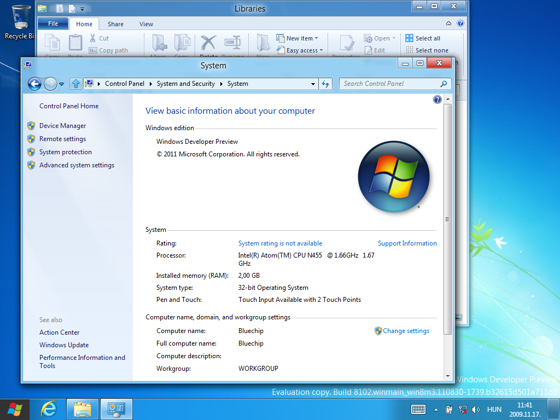Click the Refresh button beside address bar
Image resolution: width=560 pixels, height=420 pixels.
325,84
